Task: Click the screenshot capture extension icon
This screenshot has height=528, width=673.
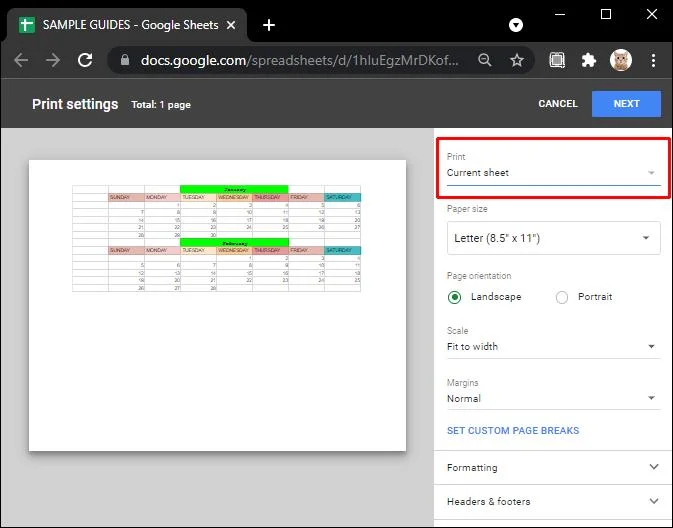Action: pyautogui.click(x=557, y=60)
